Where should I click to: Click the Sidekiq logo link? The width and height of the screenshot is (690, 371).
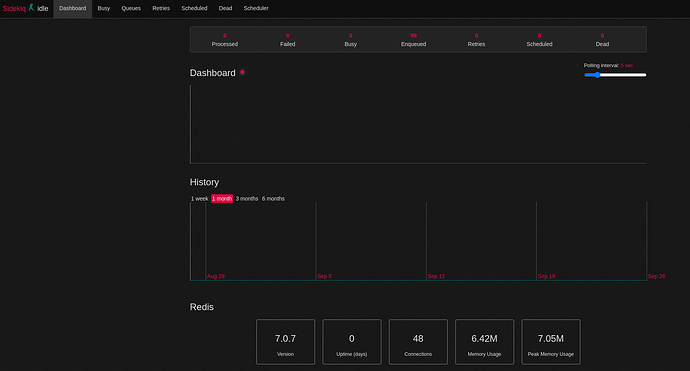point(14,8)
